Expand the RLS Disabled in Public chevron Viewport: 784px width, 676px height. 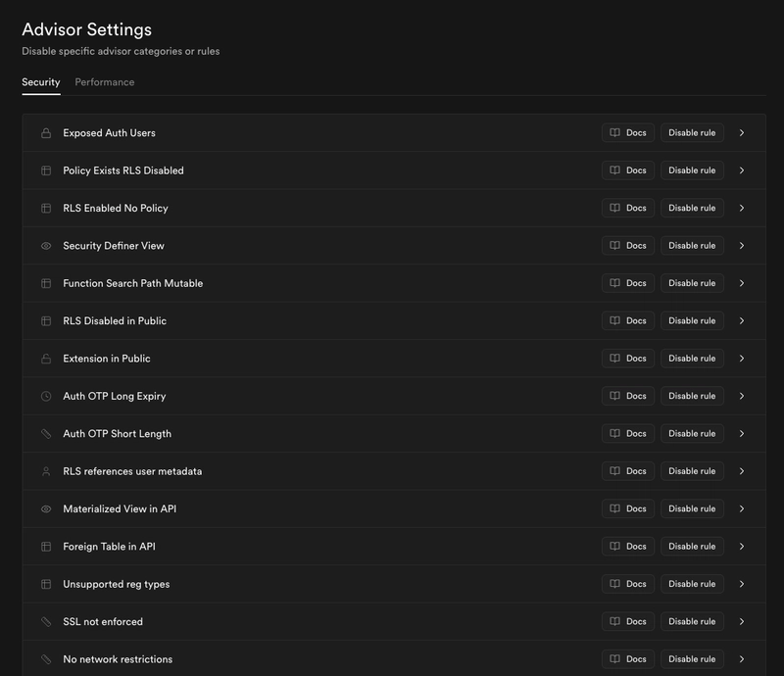[742, 321]
